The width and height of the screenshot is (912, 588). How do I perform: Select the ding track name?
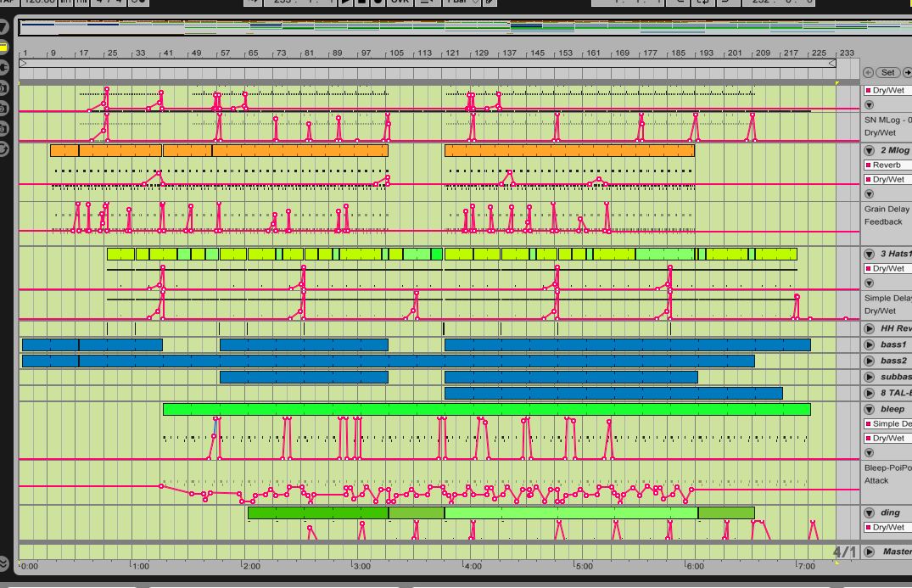point(890,512)
